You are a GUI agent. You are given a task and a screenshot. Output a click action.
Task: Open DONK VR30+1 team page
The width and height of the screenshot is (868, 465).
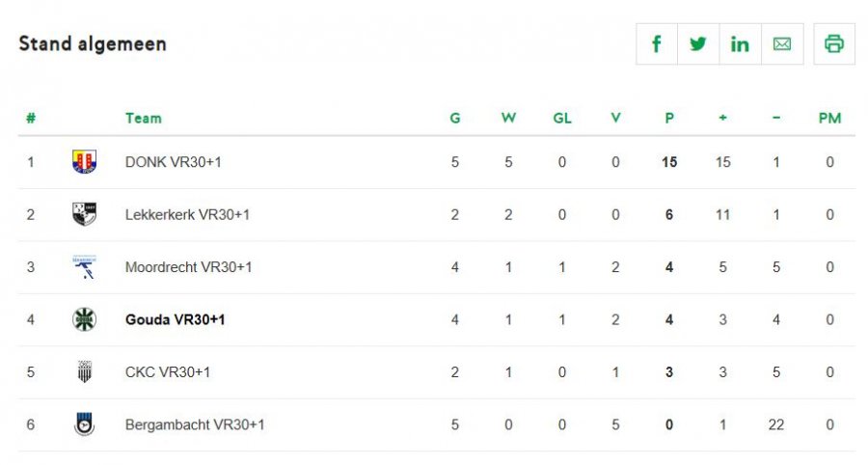tap(174, 162)
